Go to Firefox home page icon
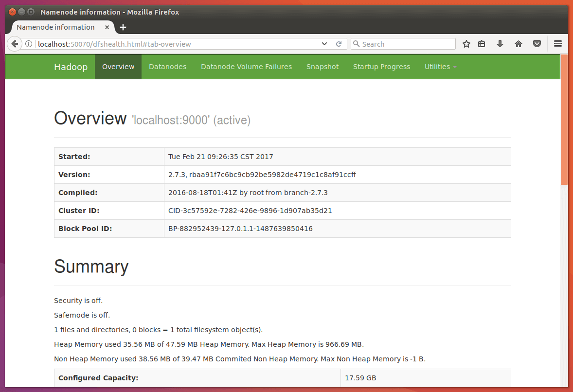Screen dimensions: 573x392 coord(519,44)
